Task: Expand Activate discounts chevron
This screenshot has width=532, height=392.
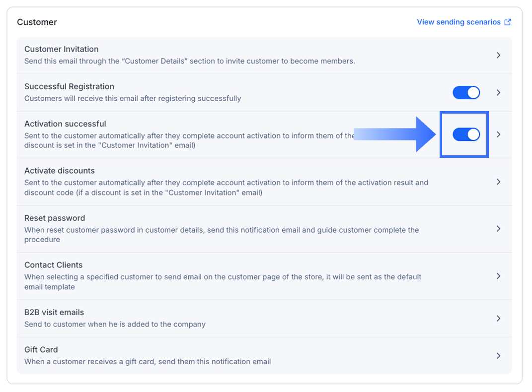Action: pyautogui.click(x=498, y=182)
